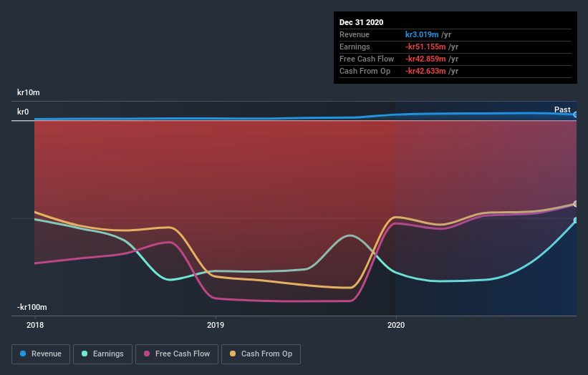Image resolution: width=588 pixels, height=375 pixels.
Task: Click the kr0 y-axis label
Action: 23,112
